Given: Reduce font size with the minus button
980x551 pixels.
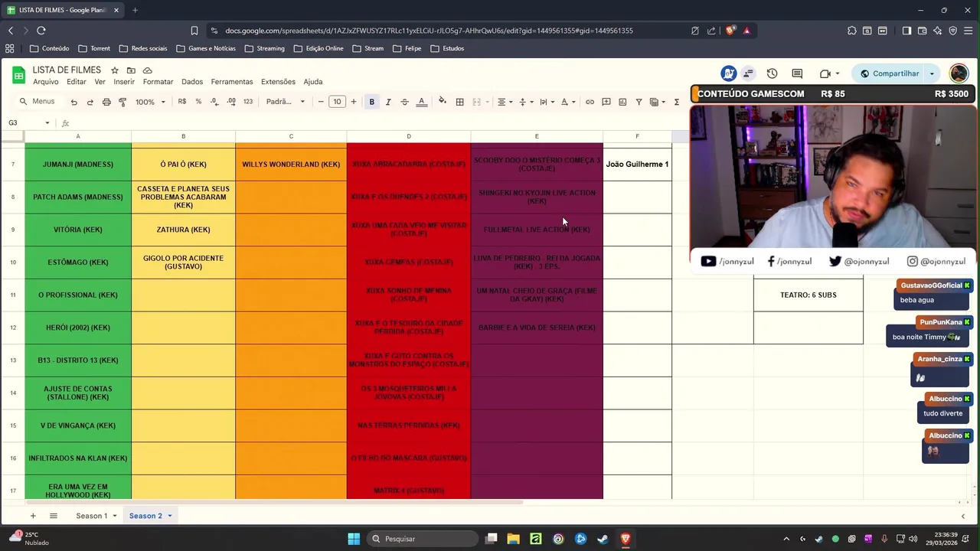Looking at the screenshot, I should [x=321, y=102].
